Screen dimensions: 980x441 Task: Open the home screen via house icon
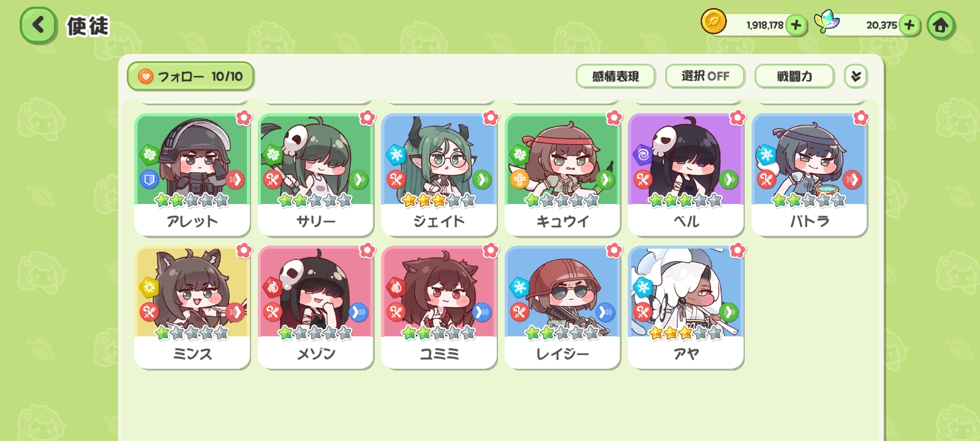tap(940, 25)
